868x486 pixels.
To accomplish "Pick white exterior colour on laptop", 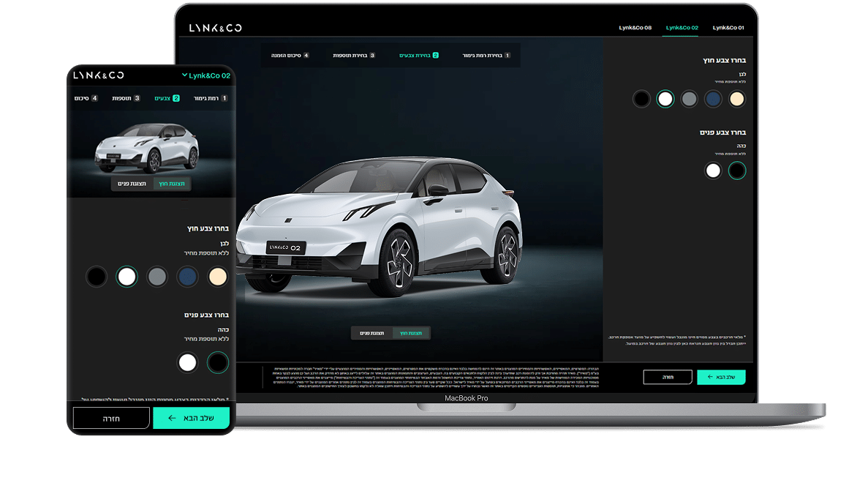I will [x=665, y=100].
